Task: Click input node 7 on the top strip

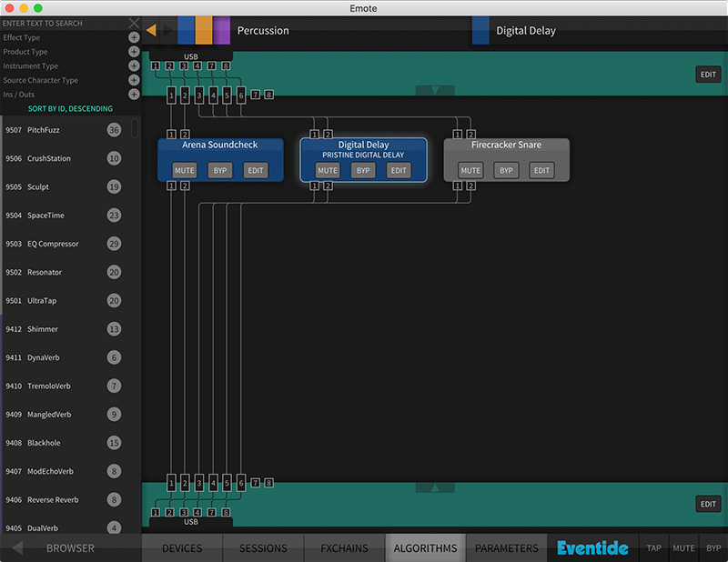Action: [256, 95]
